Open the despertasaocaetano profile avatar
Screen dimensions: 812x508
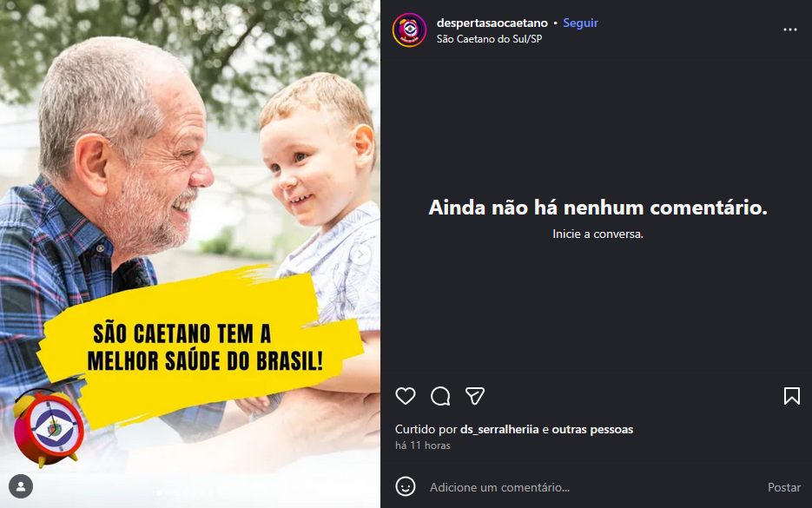pyautogui.click(x=409, y=30)
